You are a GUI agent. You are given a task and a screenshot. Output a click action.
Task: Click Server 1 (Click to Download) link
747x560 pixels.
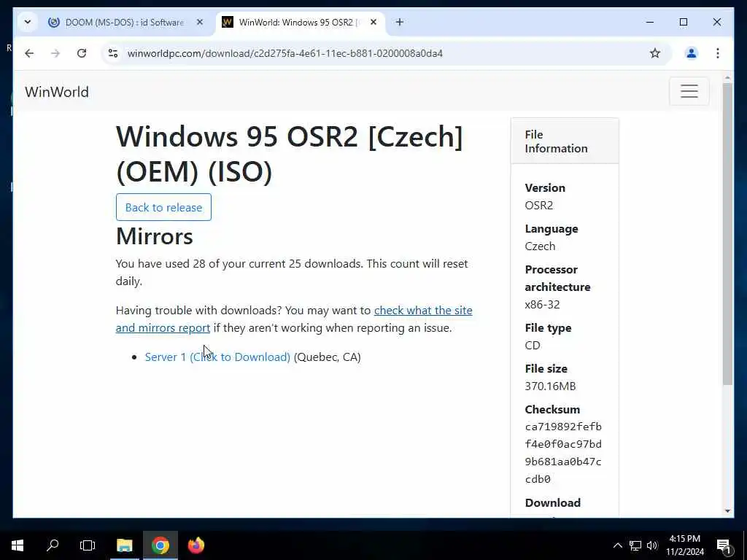point(217,357)
